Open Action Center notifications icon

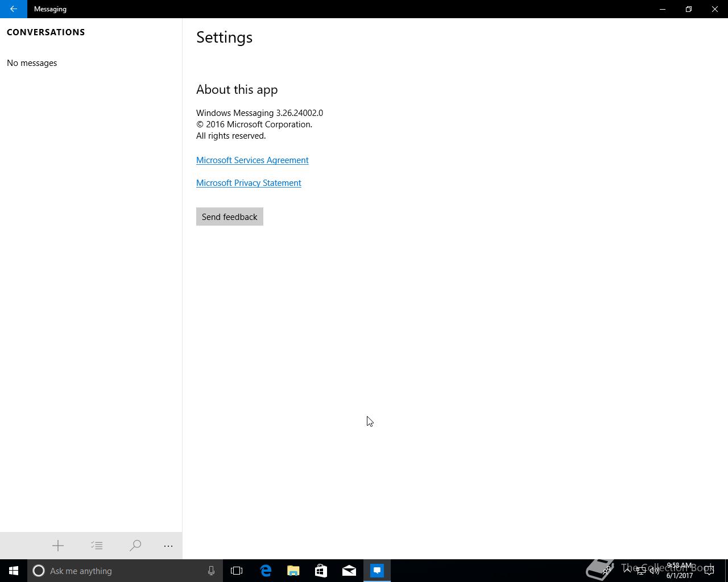[x=709, y=571]
